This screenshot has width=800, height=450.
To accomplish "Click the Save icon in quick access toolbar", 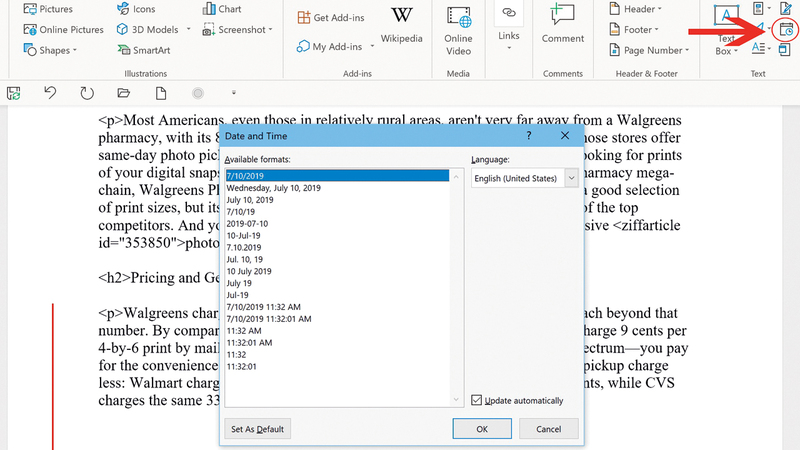I will coord(14,93).
